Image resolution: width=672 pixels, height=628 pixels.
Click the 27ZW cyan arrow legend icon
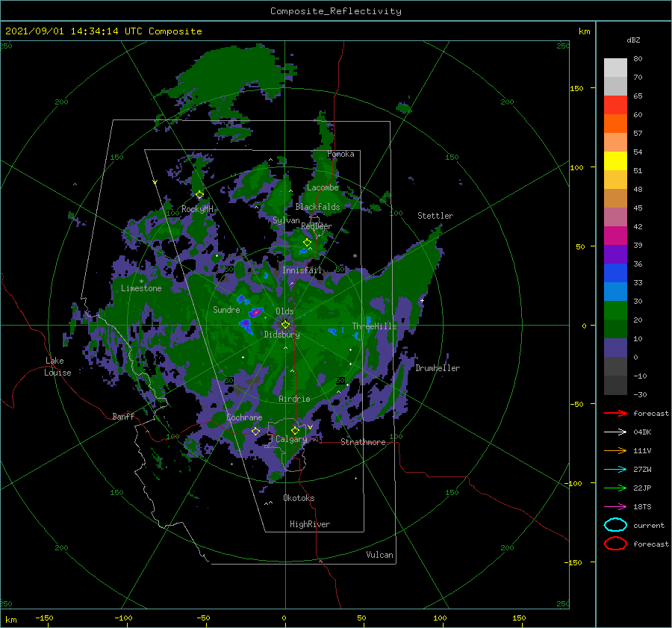pos(615,470)
